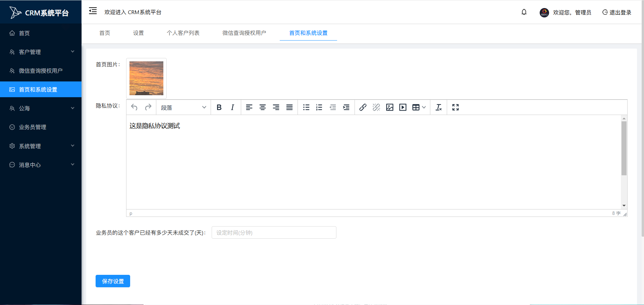Open the 段落 paragraph style dropdown
This screenshot has height=305, width=644.
tap(183, 107)
